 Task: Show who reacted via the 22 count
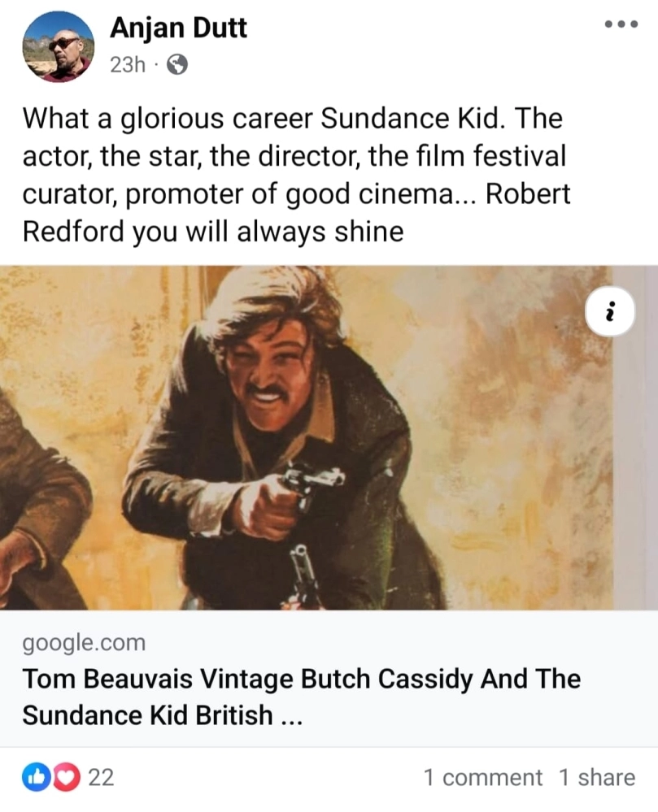click(101, 778)
